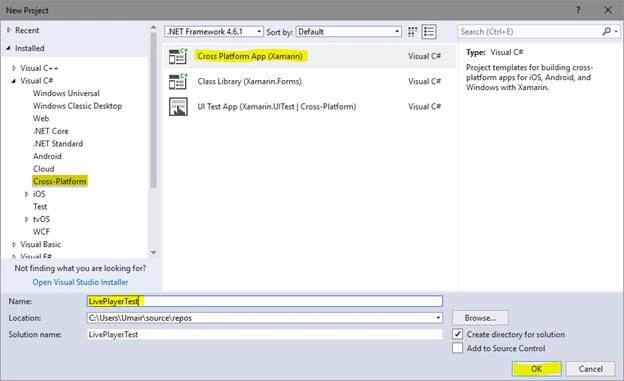Viewport: 624px width, 381px height.
Task: Select the Web category
Action: pyautogui.click(x=41, y=118)
